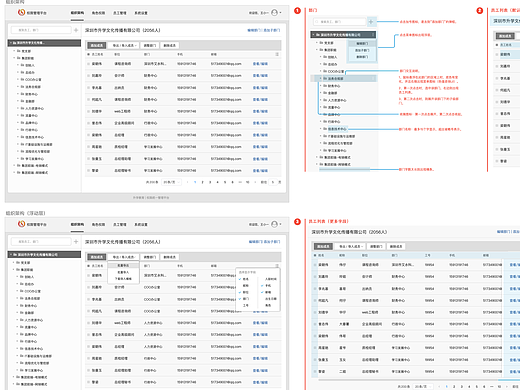Viewport: 520px width, 390px height.
Task: Tick select-all checkbox in panel 3 employee list header
Action: pos(315,255)
